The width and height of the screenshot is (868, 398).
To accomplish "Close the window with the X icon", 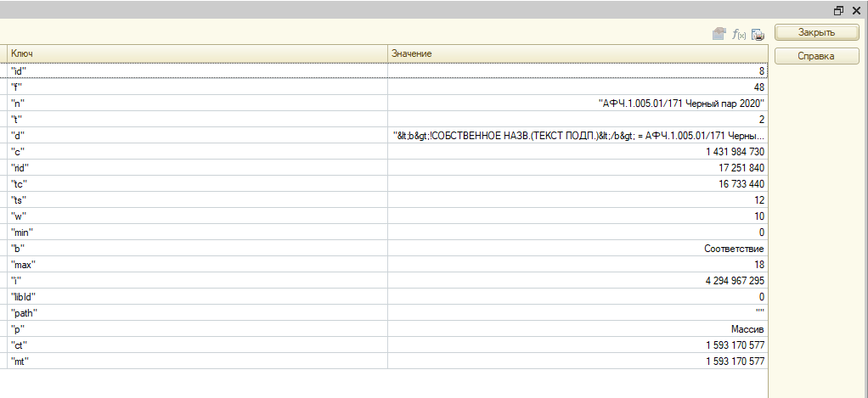I will click(x=856, y=10).
